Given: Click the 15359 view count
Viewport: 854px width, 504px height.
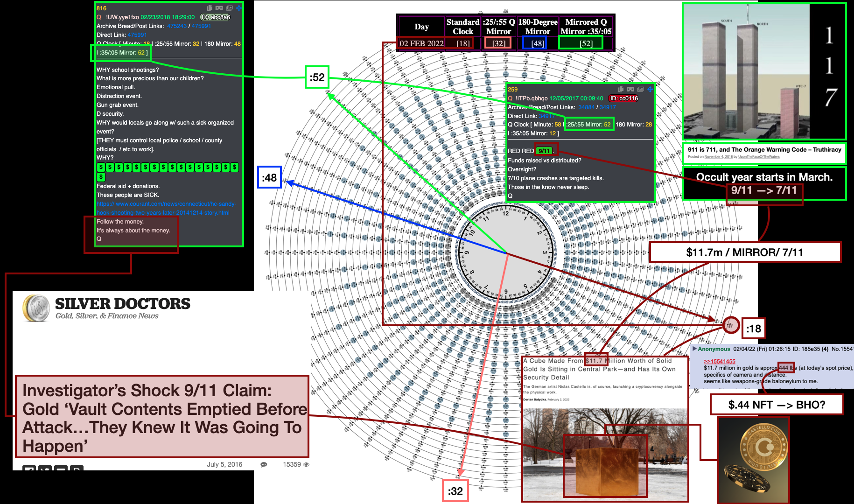Looking at the screenshot, I should pyautogui.click(x=292, y=465).
